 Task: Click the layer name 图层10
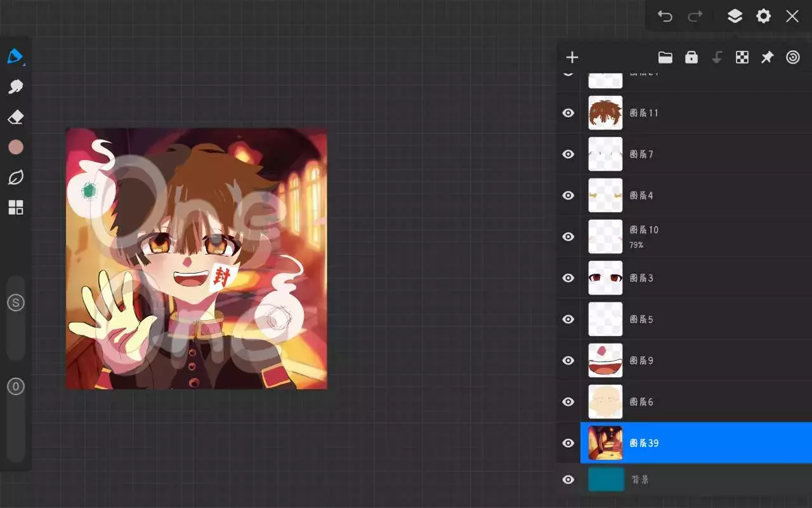(644, 230)
